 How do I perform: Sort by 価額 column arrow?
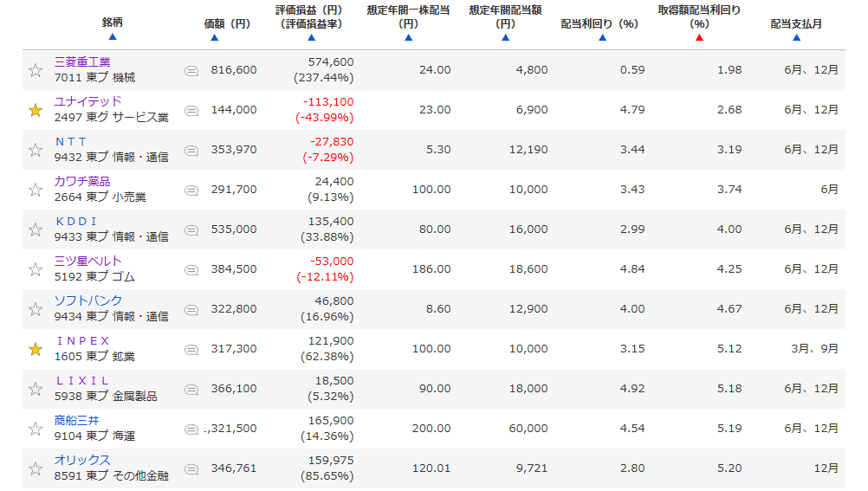pos(214,37)
